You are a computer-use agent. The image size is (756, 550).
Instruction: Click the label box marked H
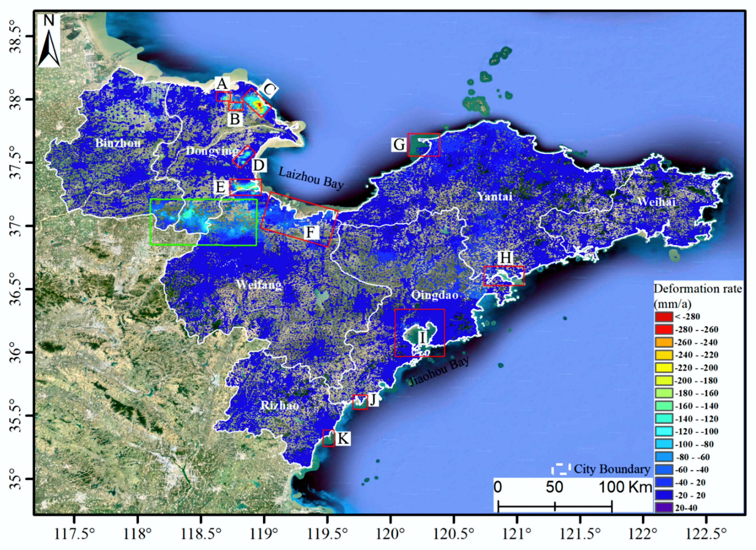(506, 258)
